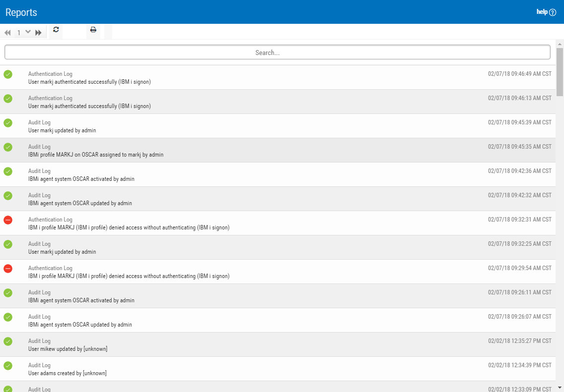564x392 pixels.
Task: Select the 09:46:49 AM authenticated successfully message
Action: pos(90,82)
